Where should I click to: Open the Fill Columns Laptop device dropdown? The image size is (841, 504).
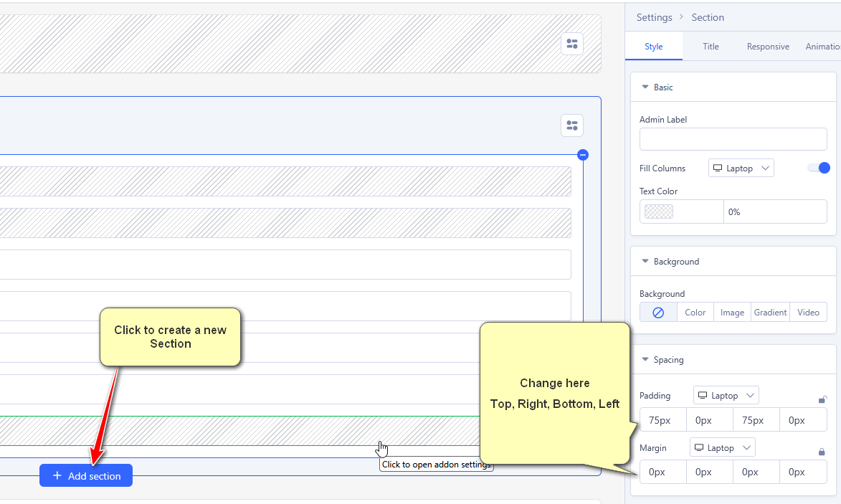(x=741, y=168)
